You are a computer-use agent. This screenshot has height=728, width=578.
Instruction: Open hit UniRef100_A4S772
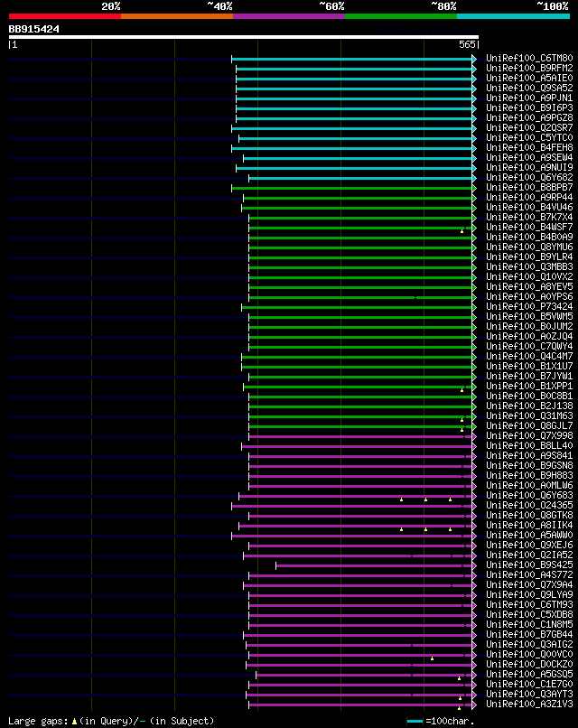tap(529, 575)
